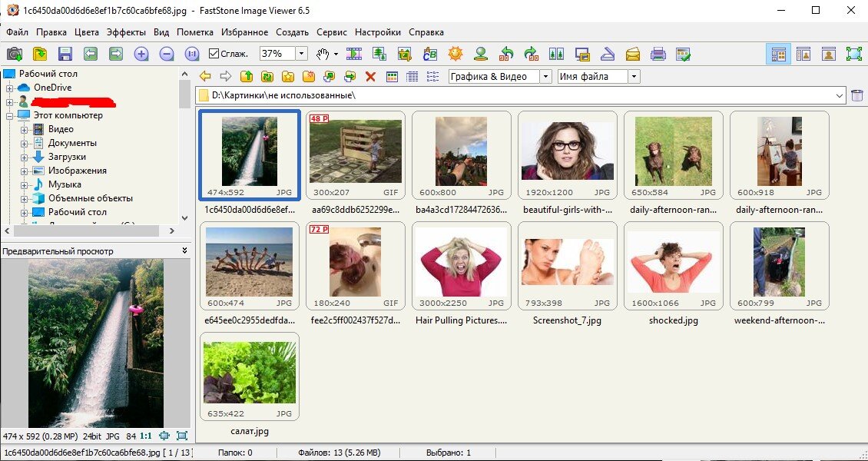The width and height of the screenshot is (868, 461).
Task: Open the settings checklist icon
Action: pyautogui.click(x=684, y=54)
